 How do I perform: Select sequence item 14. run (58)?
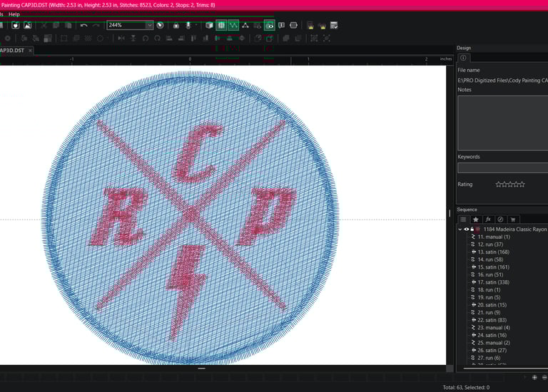490,259
